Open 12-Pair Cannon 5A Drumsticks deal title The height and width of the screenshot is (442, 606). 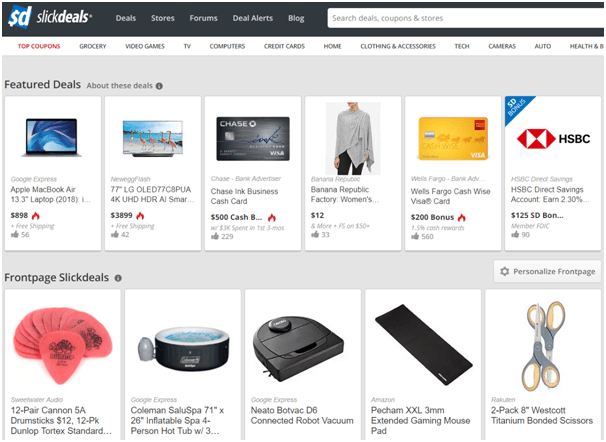61,421
